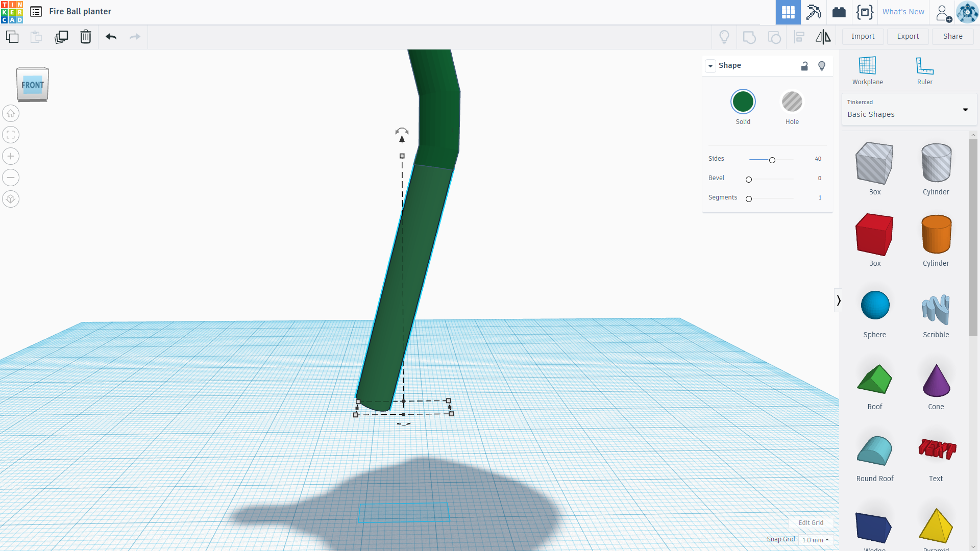
Task: Click the Ungroup shapes icon
Action: 774,37
